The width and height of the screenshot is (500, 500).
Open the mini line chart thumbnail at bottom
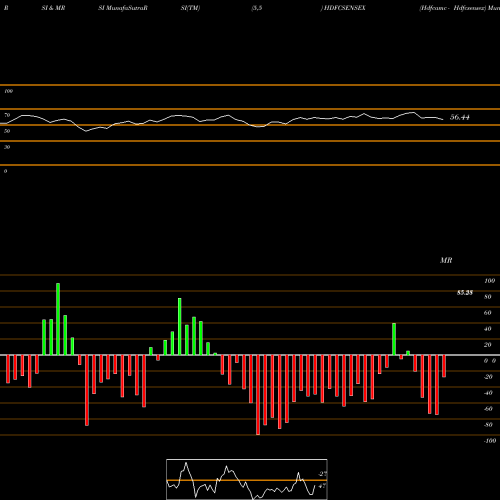click(247, 479)
